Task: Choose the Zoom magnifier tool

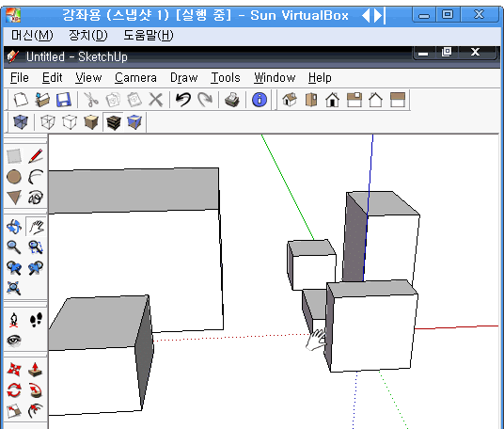Action: coord(14,247)
